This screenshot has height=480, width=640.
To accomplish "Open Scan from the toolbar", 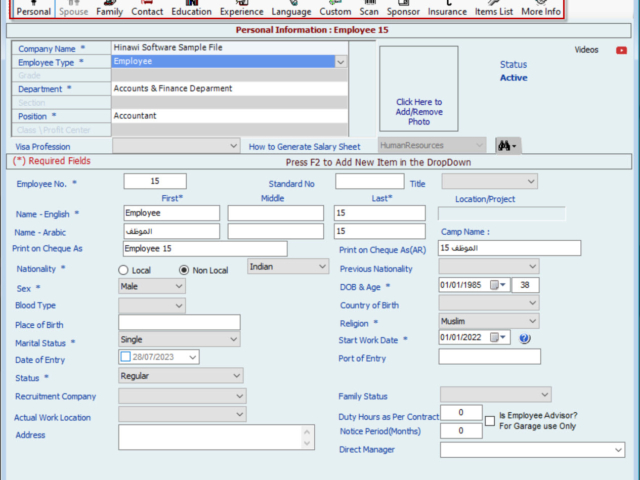I will pyautogui.click(x=369, y=9).
